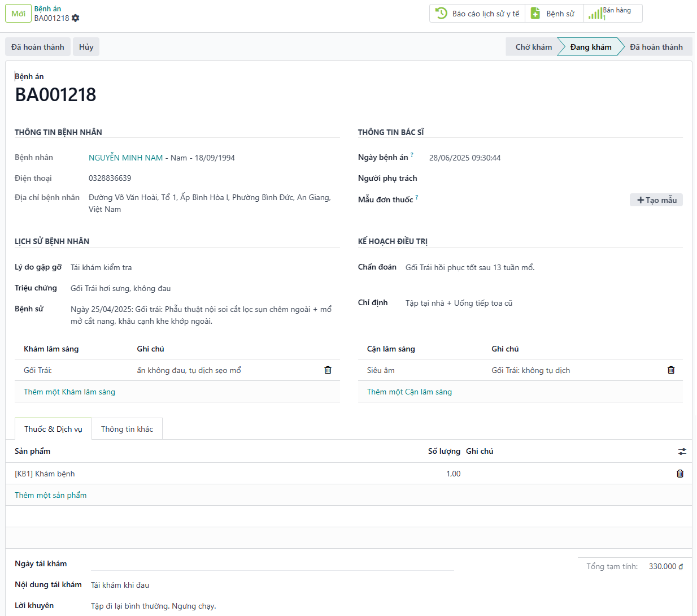The image size is (697, 616).
Task: Click the help mark beside Ngày bệnh án
Action: coord(412,155)
